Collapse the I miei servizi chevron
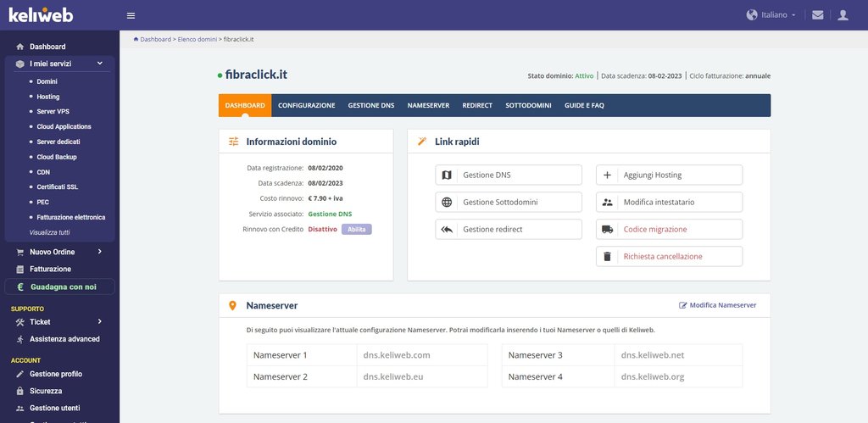Viewport: 868px width, 423px height. (x=100, y=63)
